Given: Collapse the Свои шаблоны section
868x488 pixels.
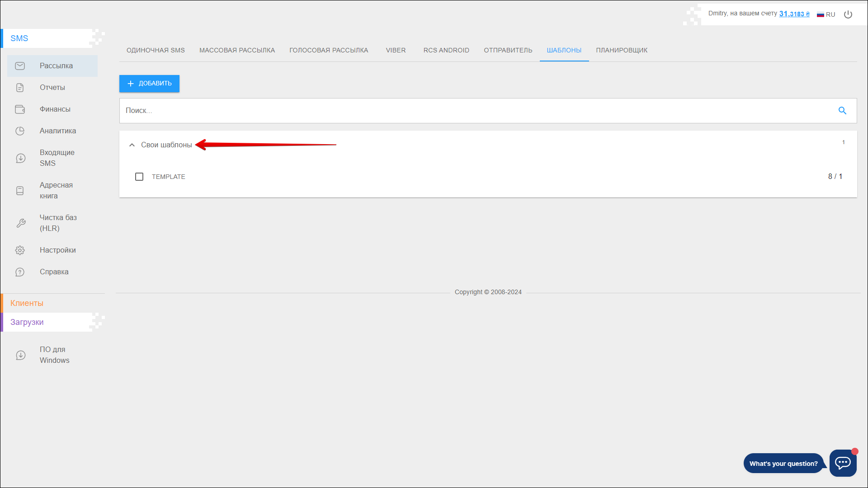Looking at the screenshot, I should (132, 145).
